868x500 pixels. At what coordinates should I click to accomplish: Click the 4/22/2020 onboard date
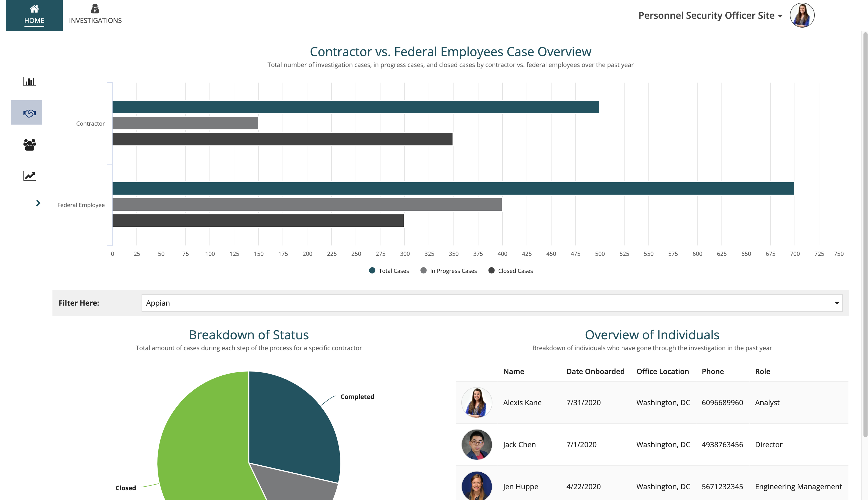583,487
